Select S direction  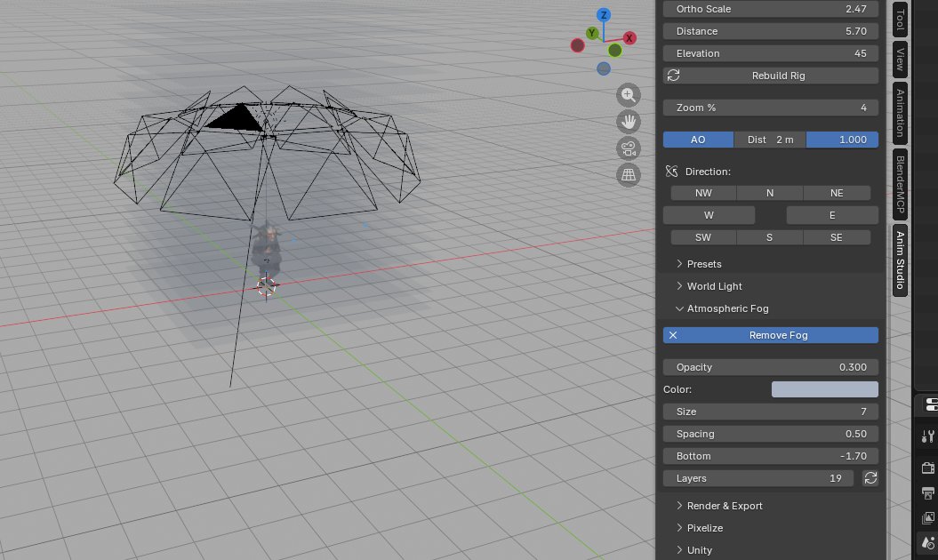770,237
